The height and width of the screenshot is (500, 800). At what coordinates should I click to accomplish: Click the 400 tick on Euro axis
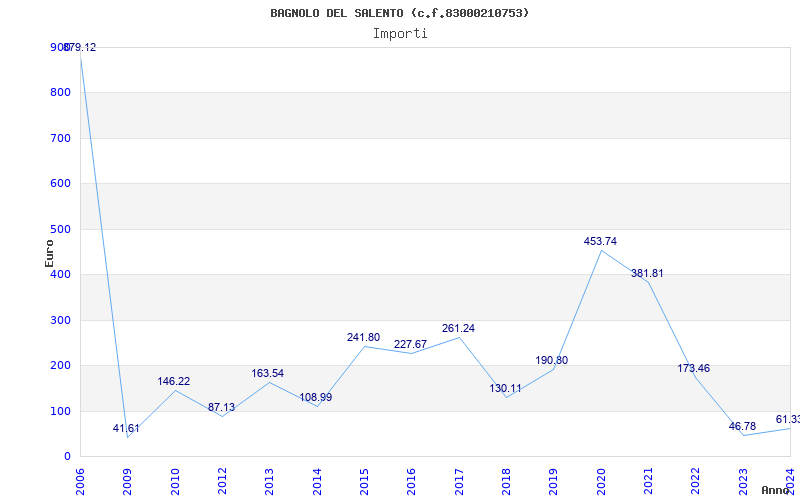click(x=60, y=274)
